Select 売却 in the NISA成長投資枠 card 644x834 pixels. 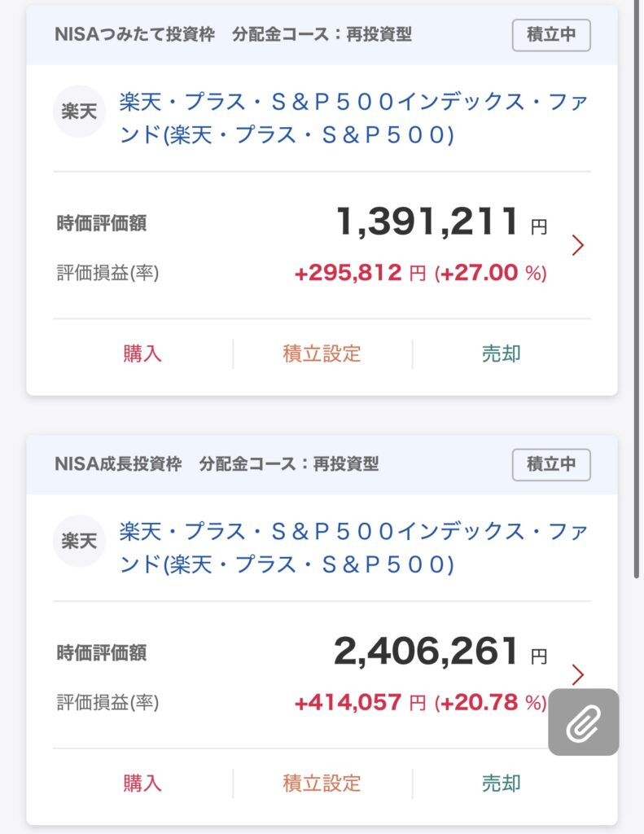click(501, 783)
